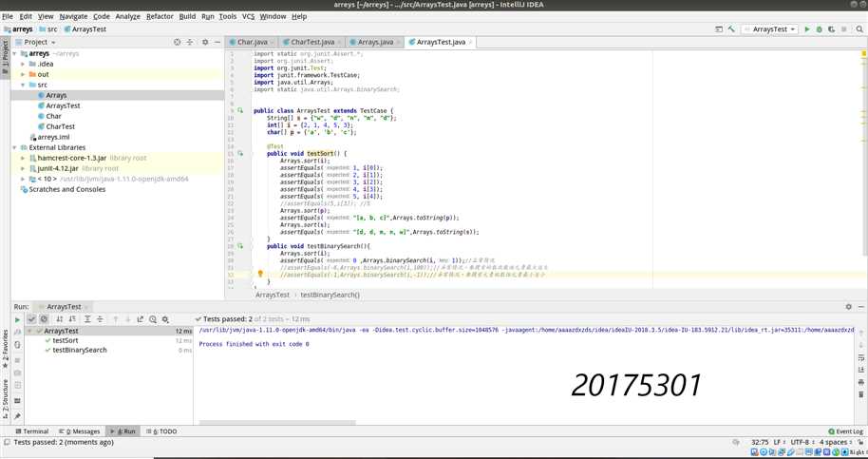Image resolution: width=868 pixels, height=459 pixels.
Task: Toggle the 6: TODO tool window button
Action: (x=161, y=431)
